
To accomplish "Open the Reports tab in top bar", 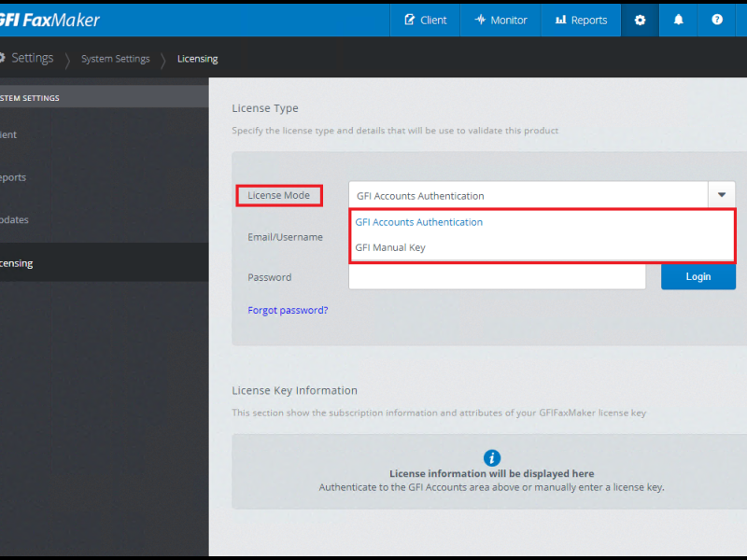I will pyautogui.click(x=581, y=20).
